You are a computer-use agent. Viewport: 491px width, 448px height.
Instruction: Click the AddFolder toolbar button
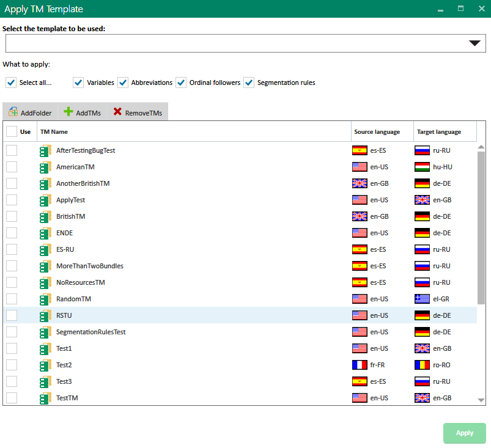30,112
